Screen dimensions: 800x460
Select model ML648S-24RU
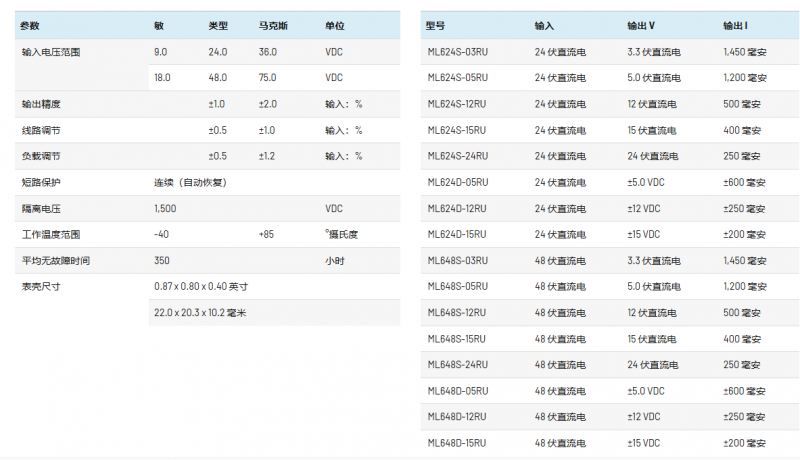[457, 365]
